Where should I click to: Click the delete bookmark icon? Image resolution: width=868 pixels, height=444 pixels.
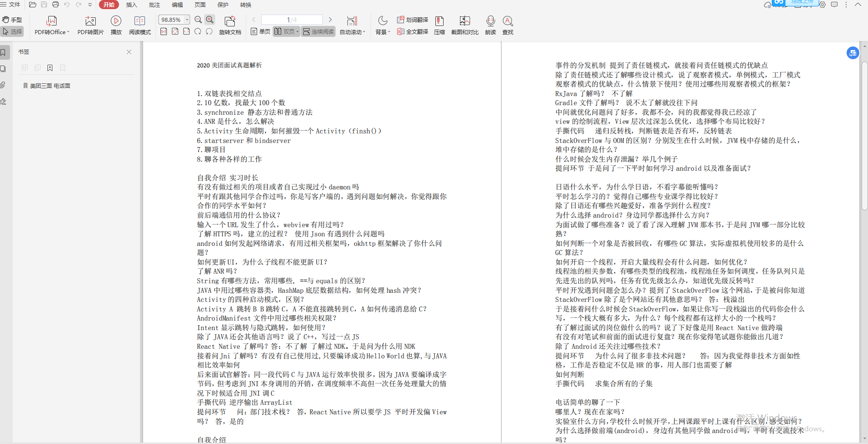63,68
